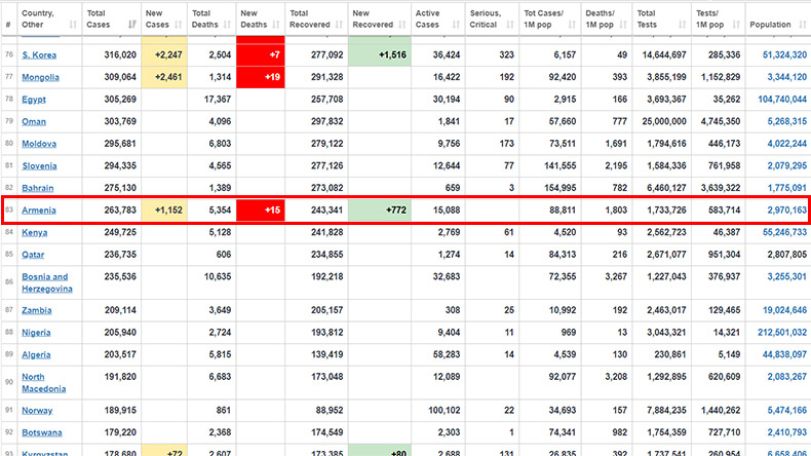The width and height of the screenshot is (811, 456).
Task: Open the Qatar country page
Action: 33,255
